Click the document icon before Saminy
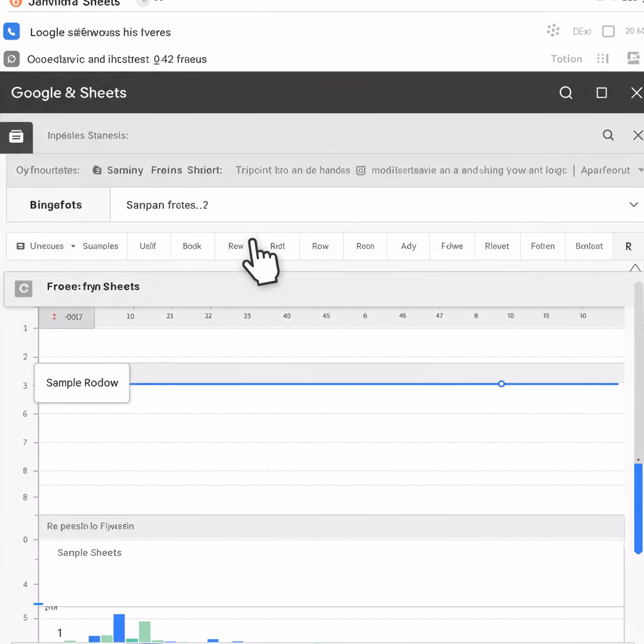Image resolution: width=644 pixels, height=644 pixels. pyautogui.click(x=97, y=170)
